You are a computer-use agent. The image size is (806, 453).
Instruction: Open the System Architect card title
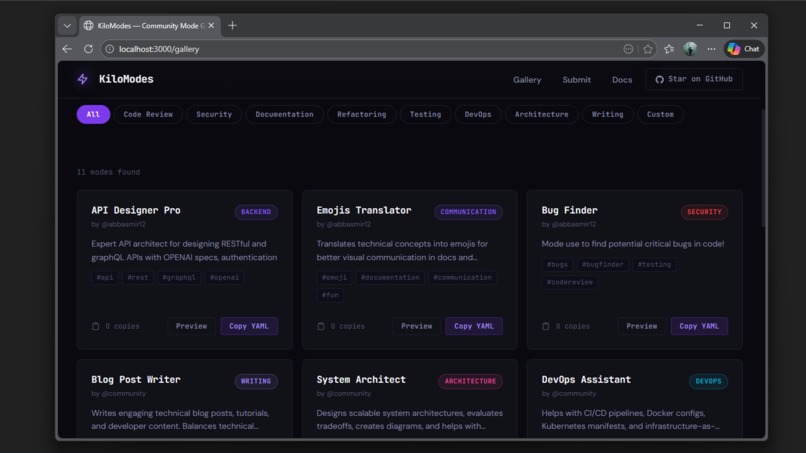click(x=361, y=379)
